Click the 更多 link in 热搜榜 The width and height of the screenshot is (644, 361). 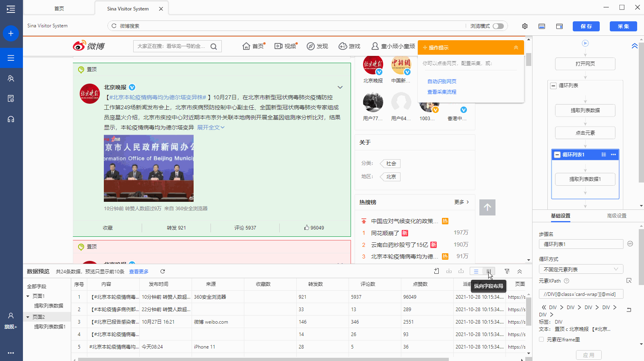[462, 202]
